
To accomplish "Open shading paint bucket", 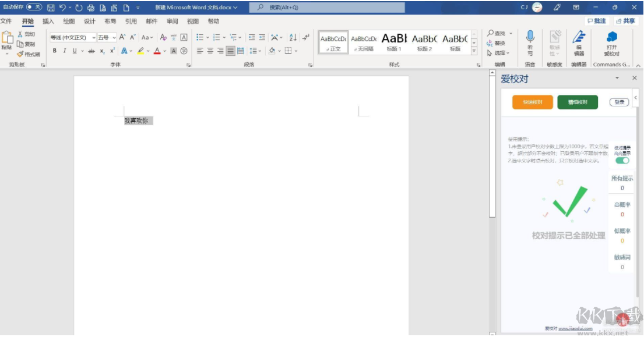I will tap(272, 51).
